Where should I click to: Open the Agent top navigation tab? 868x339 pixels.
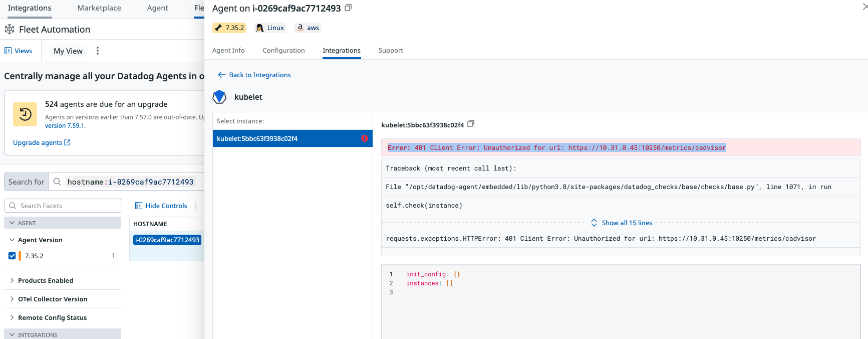(157, 8)
